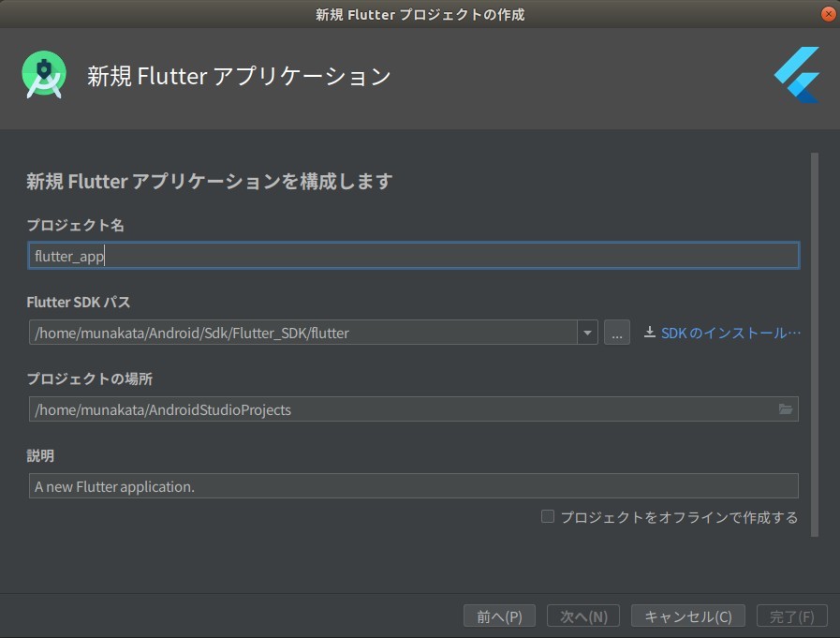Click the 新規 Flutter アプリケーションを構成します heading
The height and width of the screenshot is (638, 840).
(209, 182)
